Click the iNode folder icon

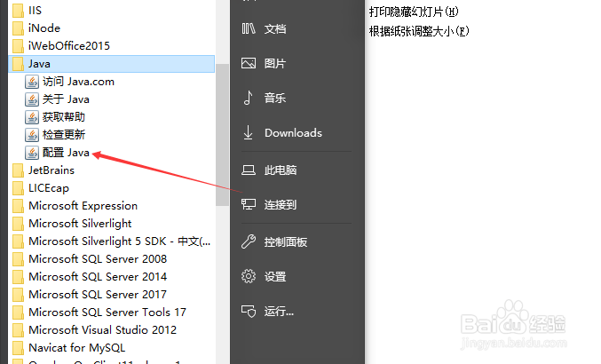[18, 28]
